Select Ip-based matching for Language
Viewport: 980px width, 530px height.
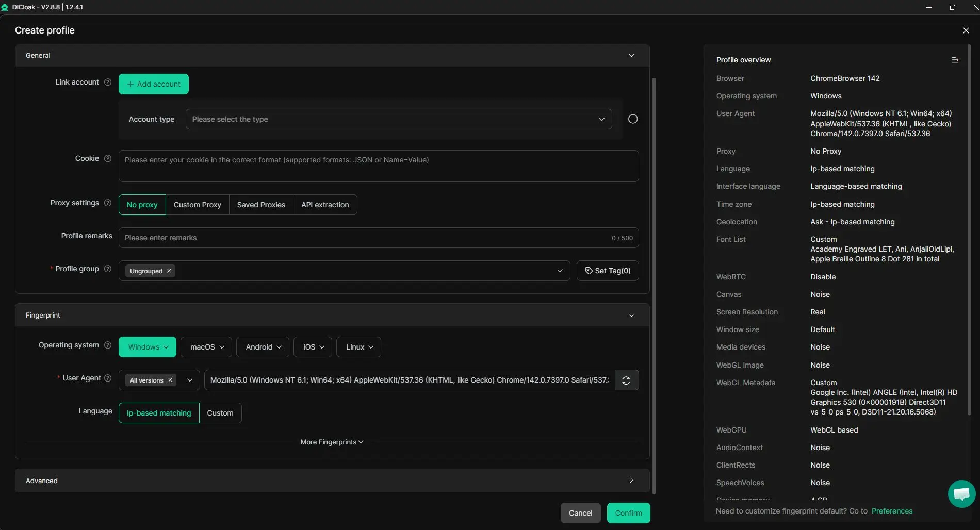[159, 413]
